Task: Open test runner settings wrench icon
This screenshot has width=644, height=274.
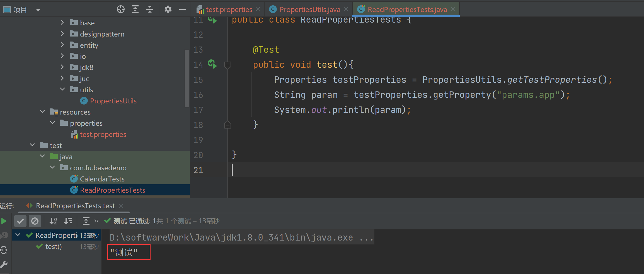Action: tap(4, 264)
